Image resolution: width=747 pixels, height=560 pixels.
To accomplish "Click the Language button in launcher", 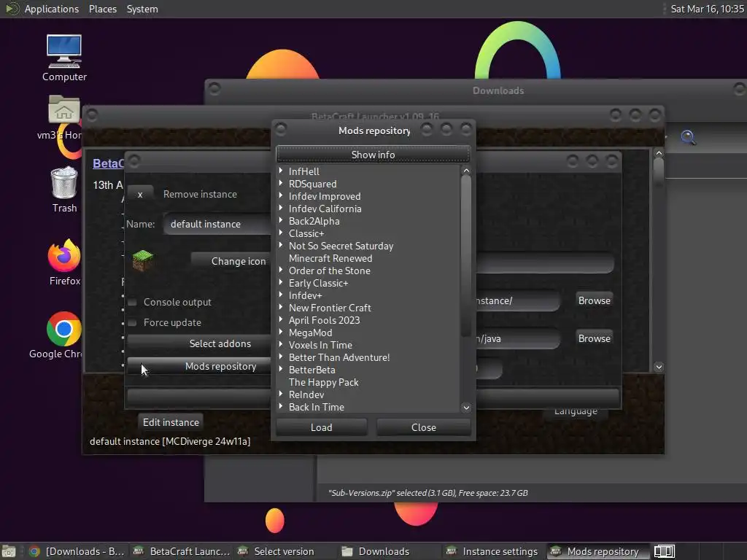I will pos(576,411).
